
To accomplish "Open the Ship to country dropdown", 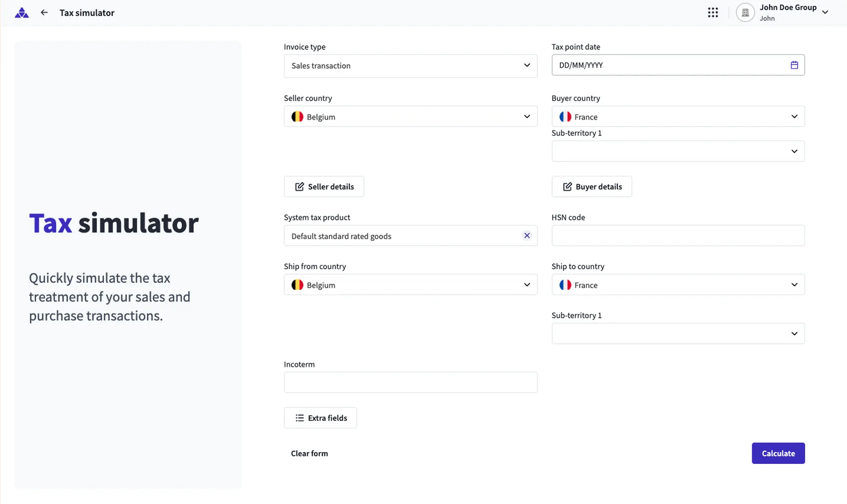I will click(x=678, y=284).
